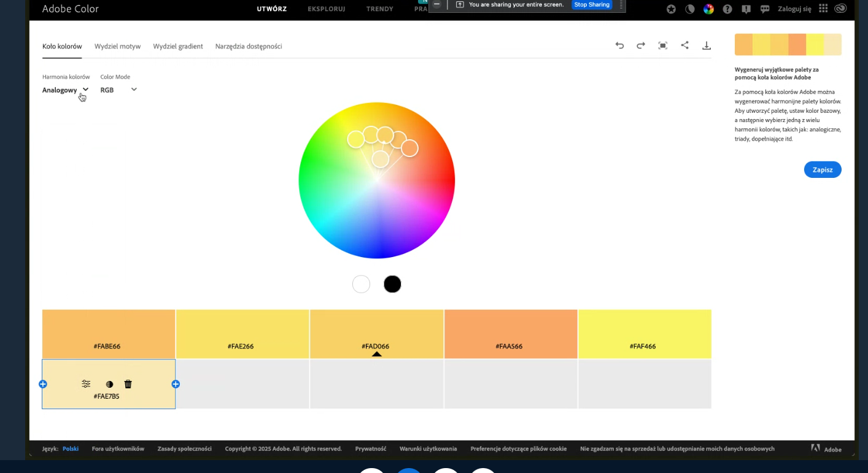Click the Zapisz button
Screen dimensions: 868x473
(823, 170)
